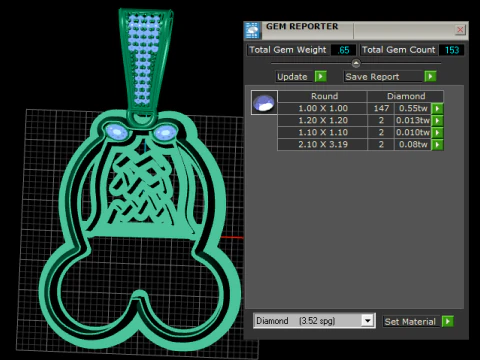This screenshot has height=360, width=480.
Task: Click the 0.55tw weight cell
Action: (413, 108)
